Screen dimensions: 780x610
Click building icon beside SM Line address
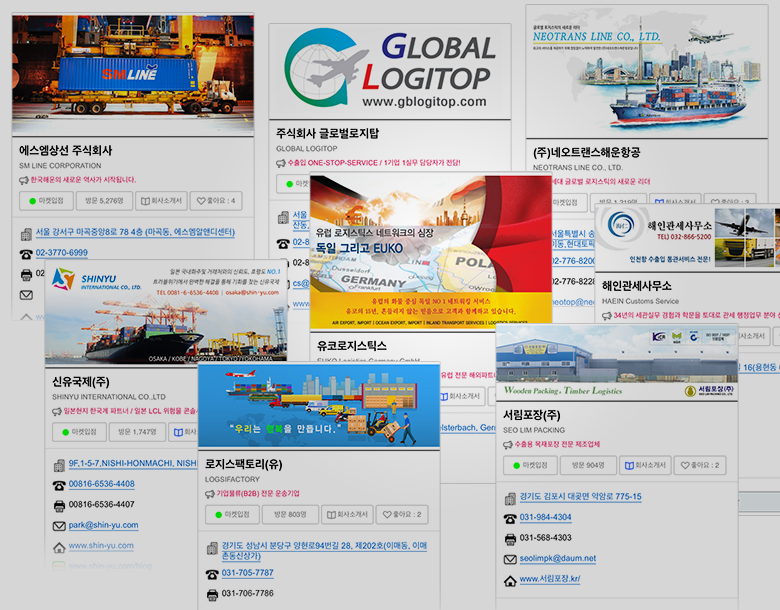[x=26, y=233]
